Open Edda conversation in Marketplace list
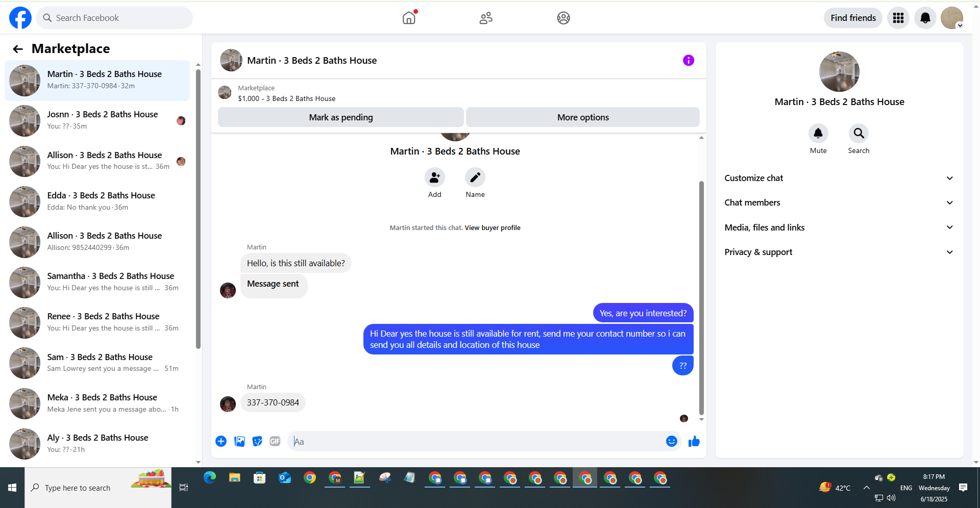 pyautogui.click(x=97, y=201)
